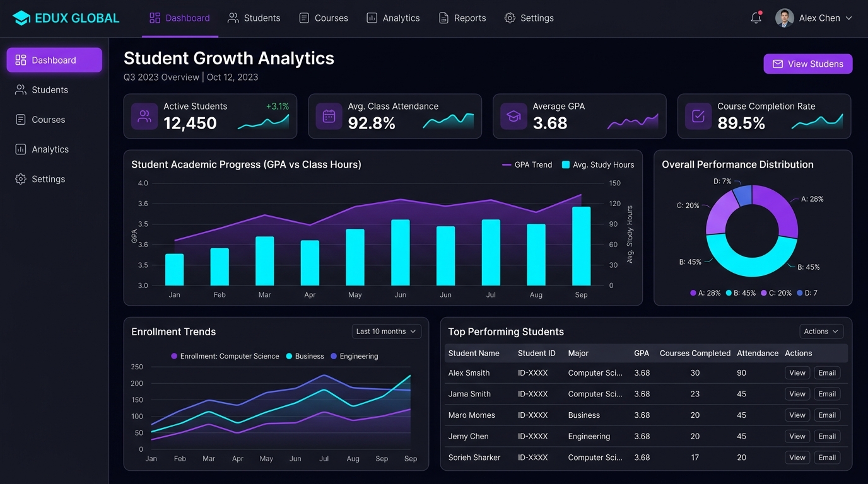
Task: Select Settings in the left sidebar
Action: coord(54,179)
